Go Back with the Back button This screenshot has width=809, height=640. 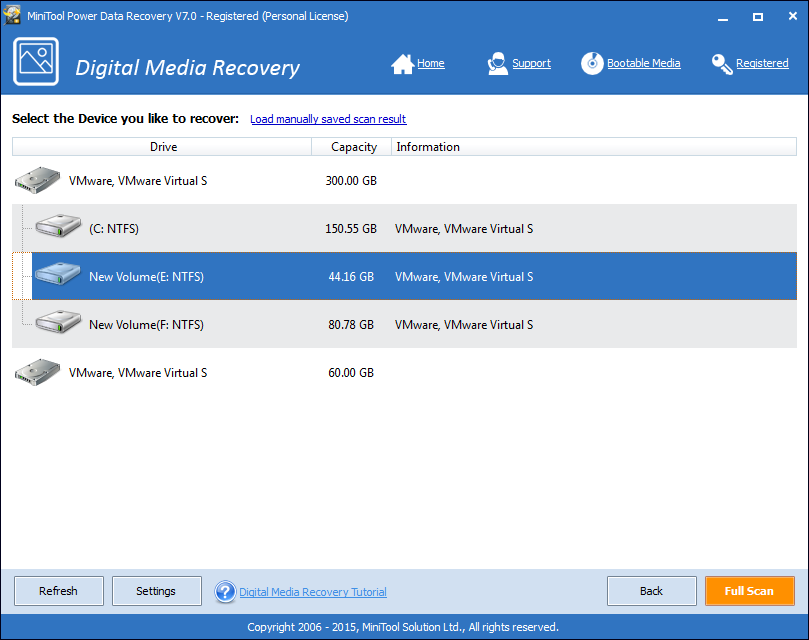[x=652, y=591]
